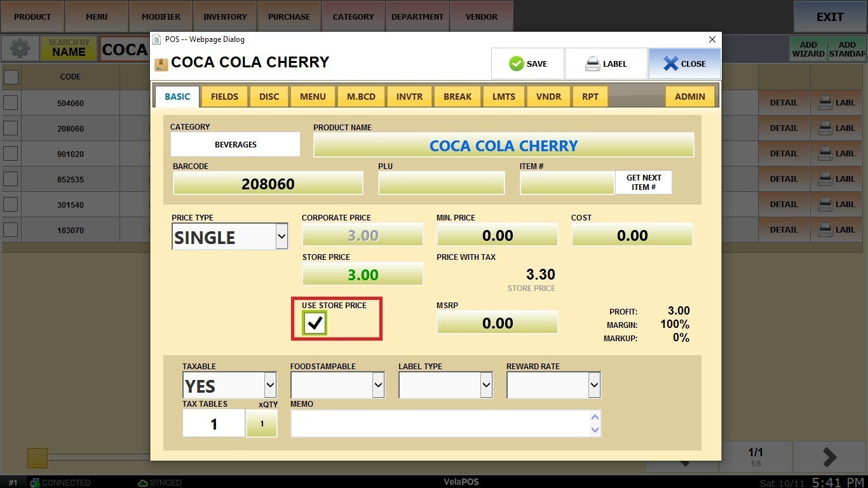Check the select-all header checkbox
The image size is (868, 488).
(x=11, y=77)
